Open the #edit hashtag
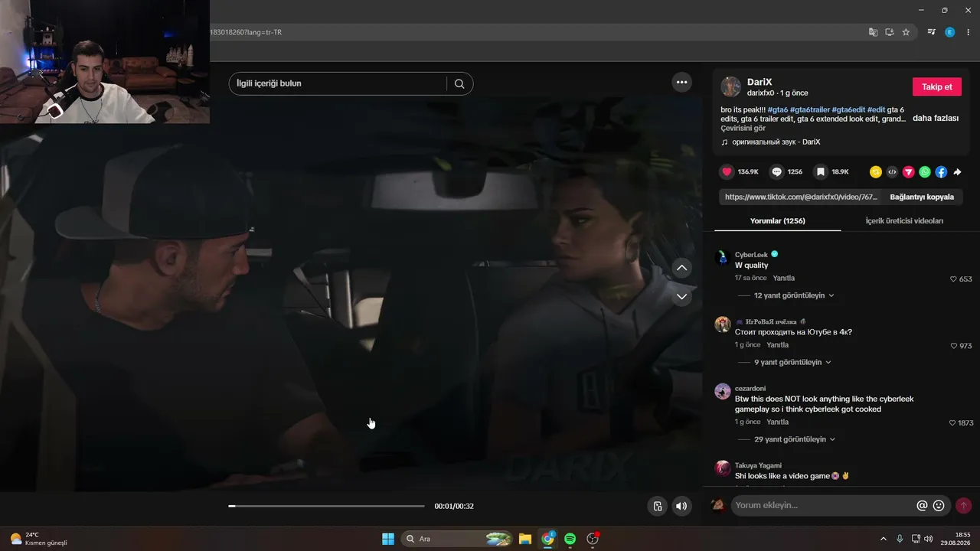This screenshot has width=980, height=551. pos(876,109)
